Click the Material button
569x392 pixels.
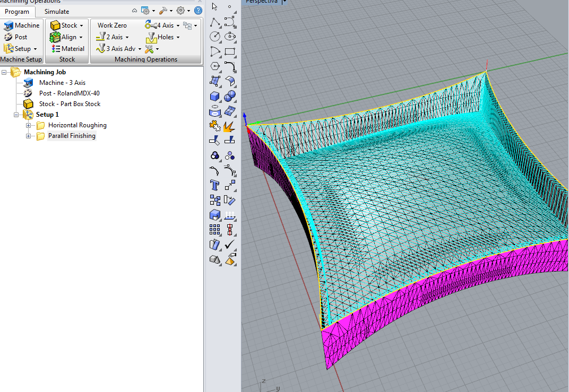coord(68,49)
